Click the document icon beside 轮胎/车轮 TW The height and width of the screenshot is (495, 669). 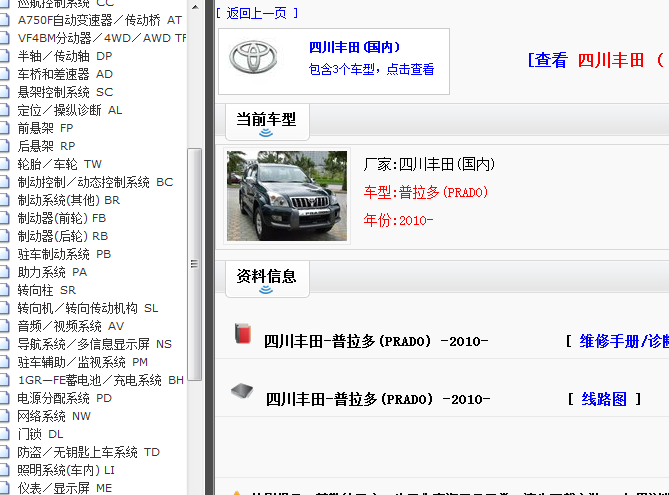(x=4, y=163)
